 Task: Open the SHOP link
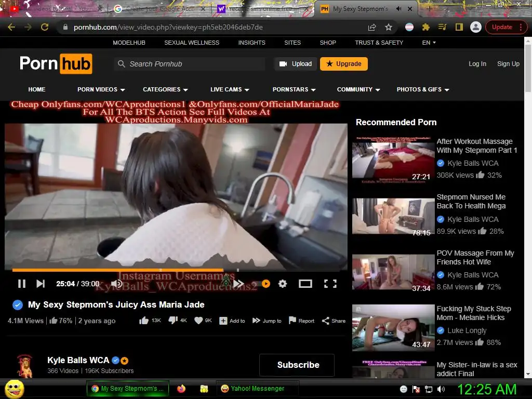pyautogui.click(x=328, y=43)
